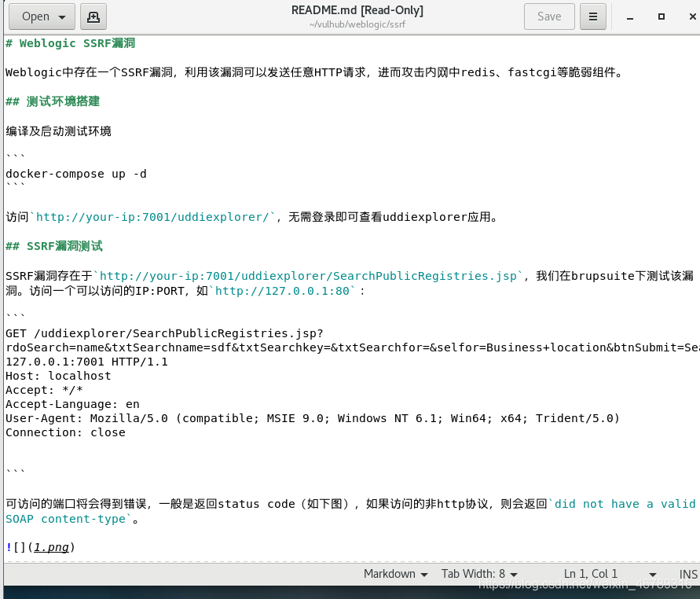
Task: Click the http://127.0.0.1:80 URL text
Action: (282, 291)
